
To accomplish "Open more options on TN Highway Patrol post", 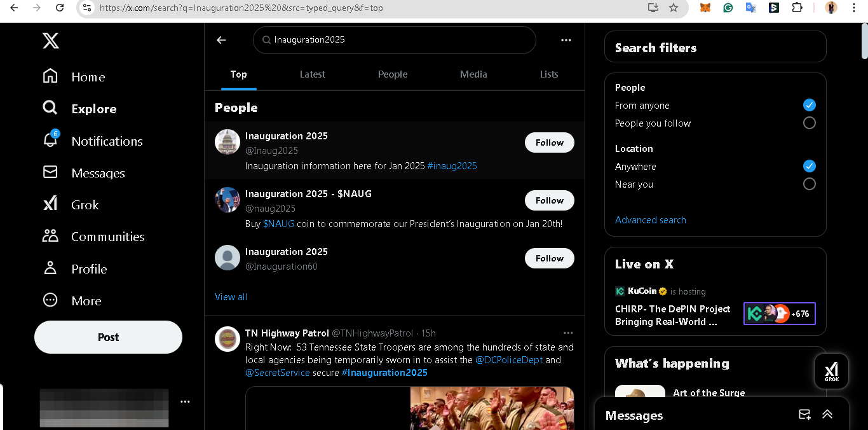I will click(x=568, y=333).
